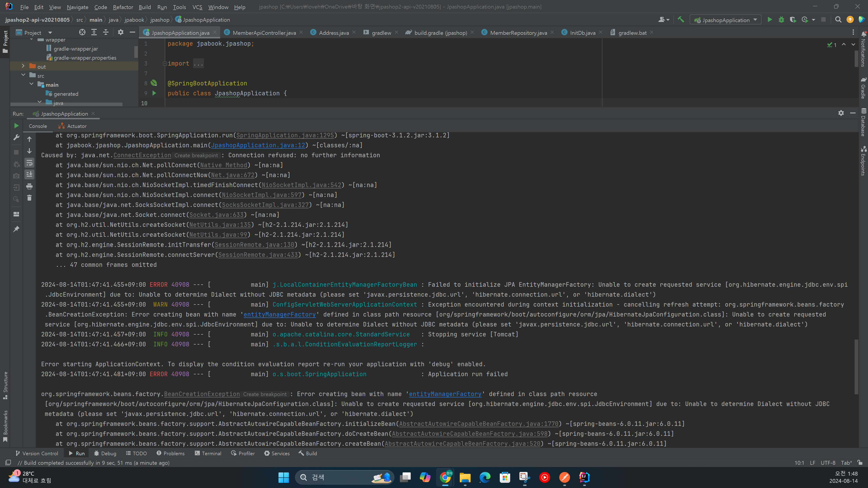Toggle Bookmarks side tool window
The width and height of the screenshot is (868, 488).
coord(5,426)
